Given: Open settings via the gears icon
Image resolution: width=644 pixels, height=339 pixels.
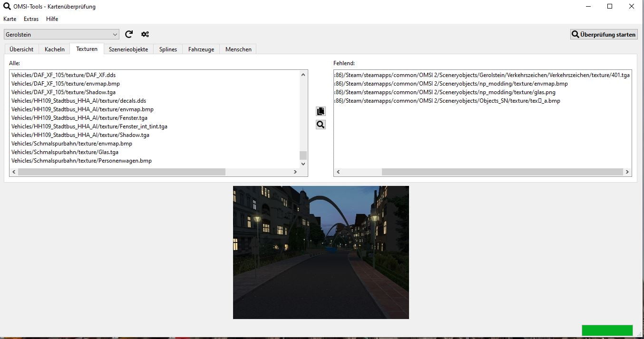Looking at the screenshot, I should pyautogui.click(x=145, y=34).
